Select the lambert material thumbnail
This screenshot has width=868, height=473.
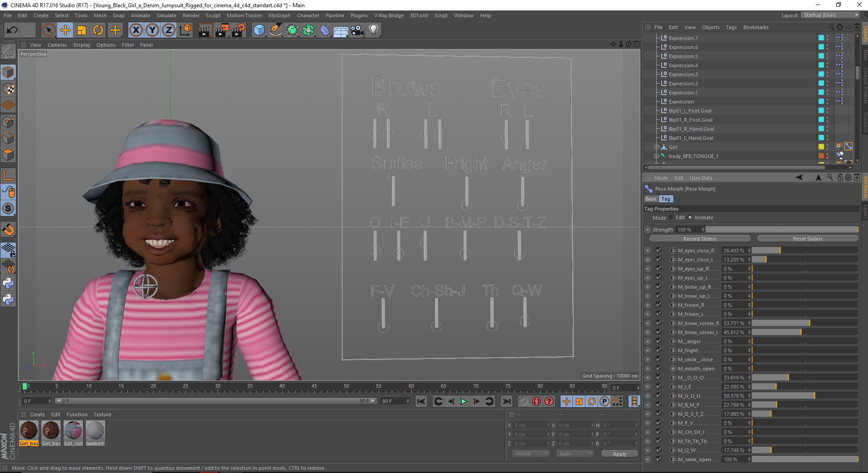[x=95, y=433]
